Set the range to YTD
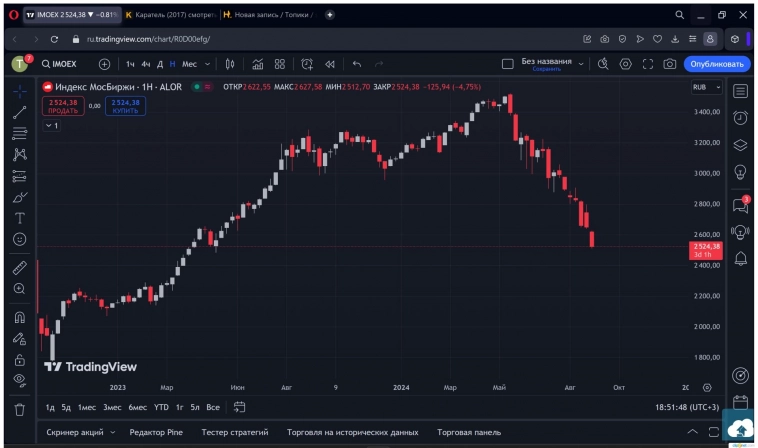The width and height of the screenshot is (758, 448). (161, 407)
